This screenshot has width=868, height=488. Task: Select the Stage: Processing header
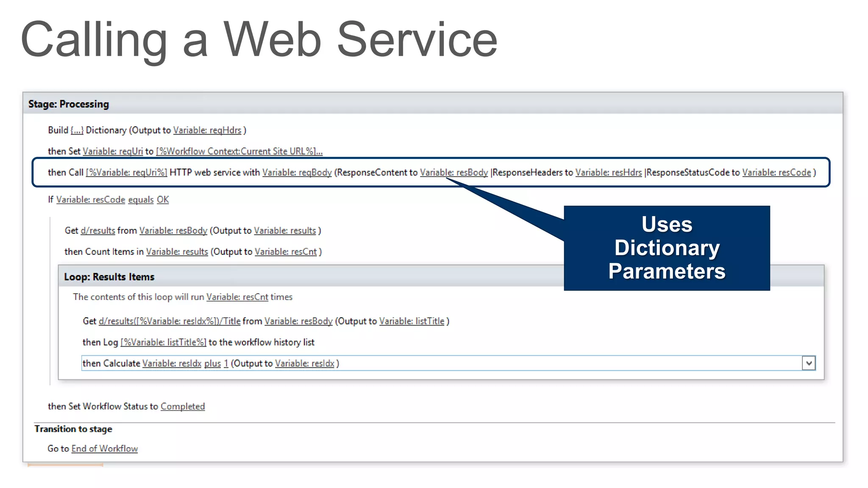click(x=433, y=103)
